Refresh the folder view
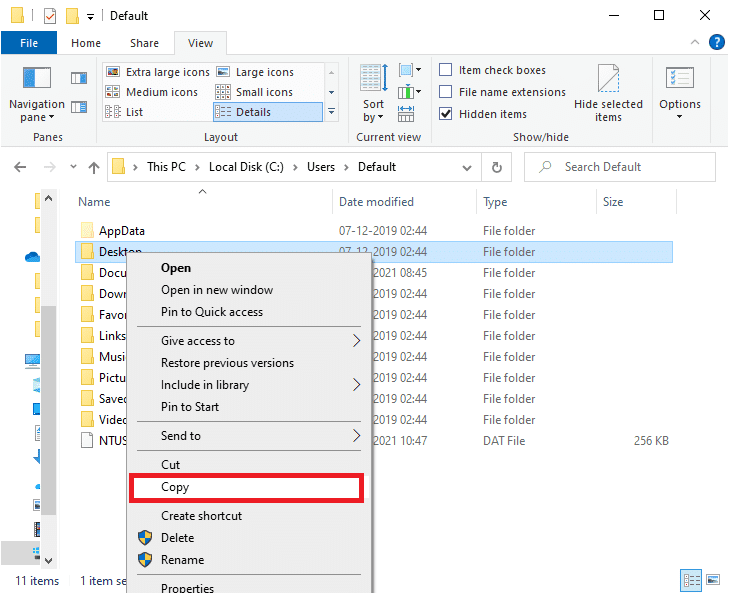This screenshot has height=593, width=729. (x=497, y=167)
